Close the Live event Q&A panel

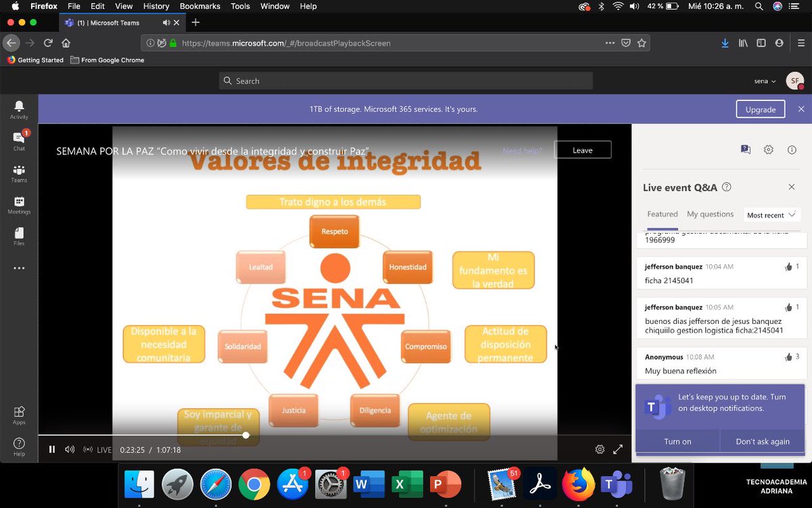pos(792,187)
